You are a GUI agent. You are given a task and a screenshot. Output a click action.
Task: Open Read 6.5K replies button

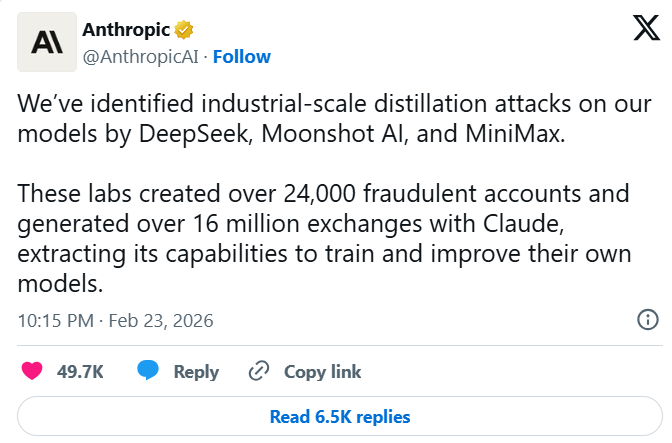(339, 416)
